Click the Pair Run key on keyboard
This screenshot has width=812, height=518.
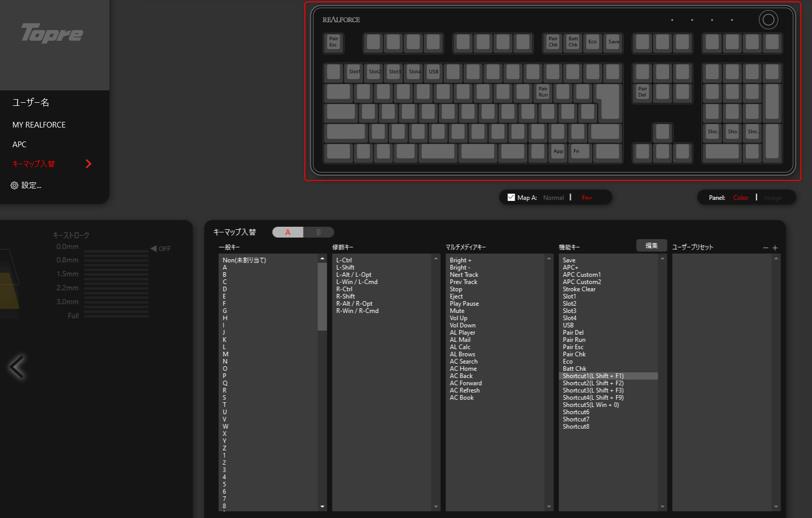tap(543, 92)
